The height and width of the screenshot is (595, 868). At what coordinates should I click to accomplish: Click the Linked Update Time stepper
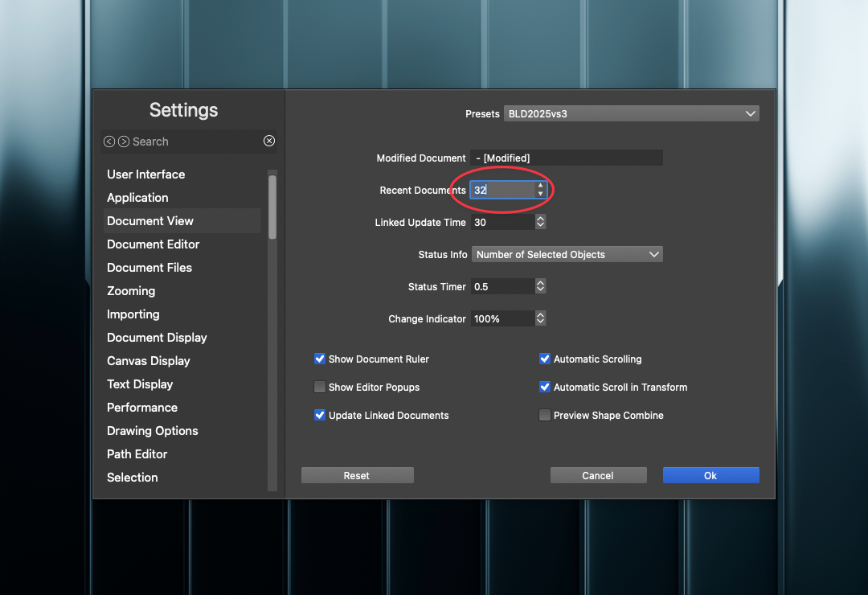[x=540, y=222]
